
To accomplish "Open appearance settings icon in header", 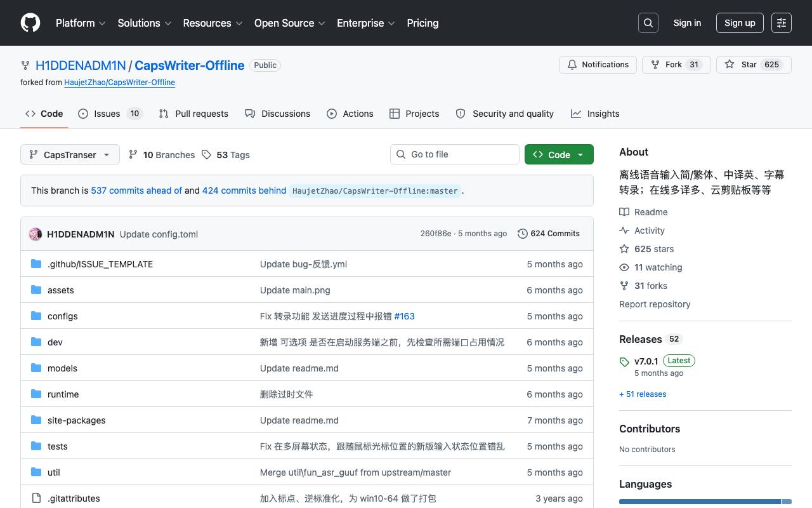I will (x=782, y=23).
